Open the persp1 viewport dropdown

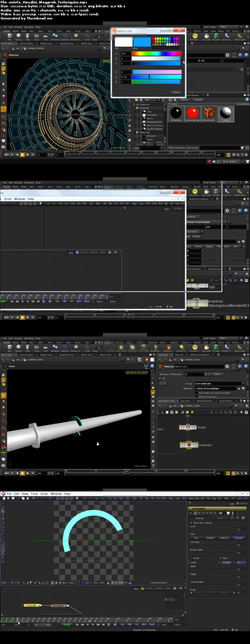pyautogui.click(x=131, y=372)
